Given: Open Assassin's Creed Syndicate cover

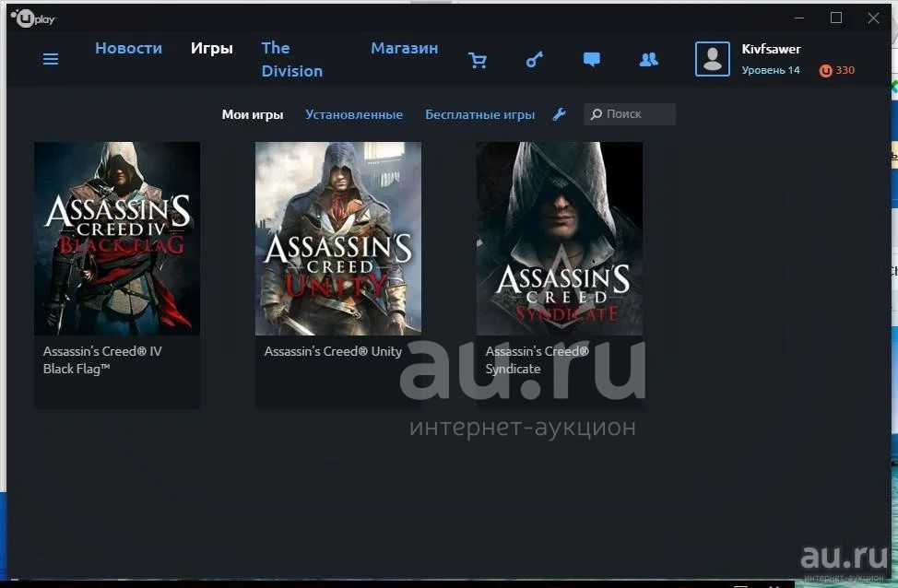Looking at the screenshot, I should coord(560,238).
